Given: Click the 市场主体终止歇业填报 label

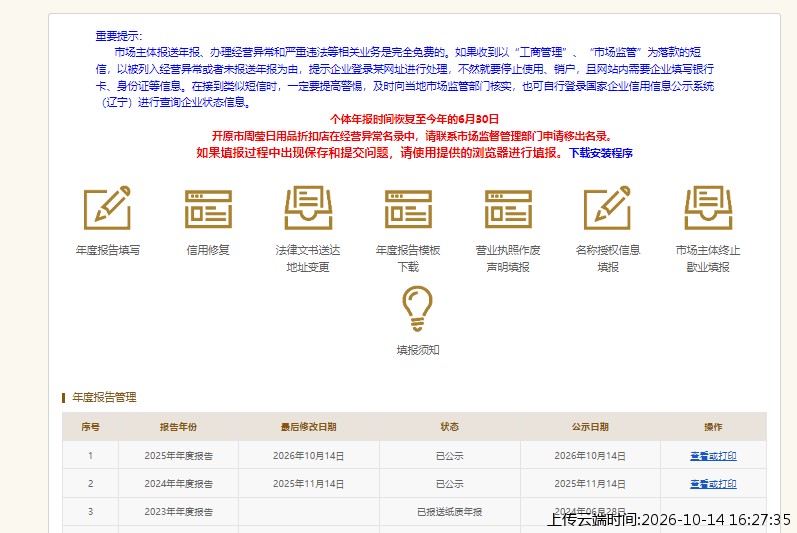Looking at the screenshot, I should [x=708, y=258].
